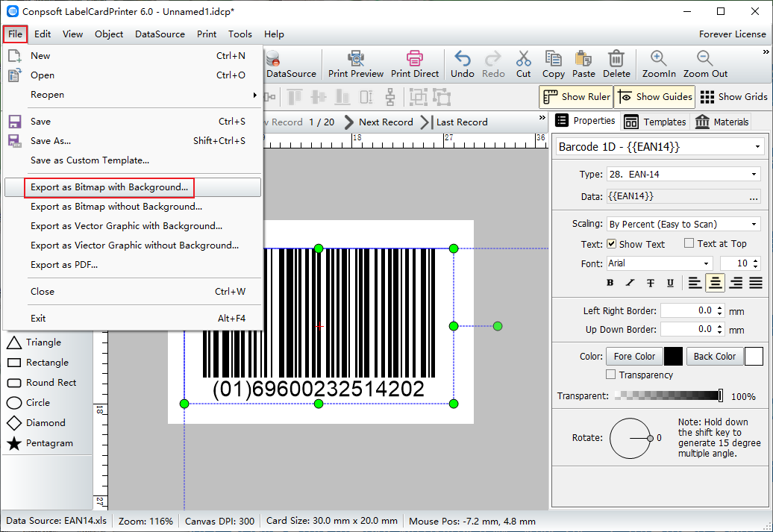Select Save As from the File menu
Screen dimensions: 773x532
click(133, 141)
